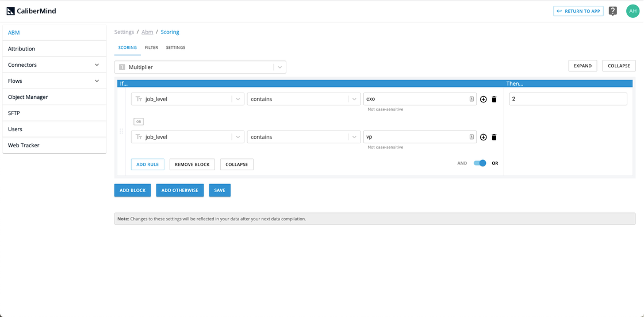644x317 pixels.
Task: Select Attribution in the sidebar
Action: 54,48
